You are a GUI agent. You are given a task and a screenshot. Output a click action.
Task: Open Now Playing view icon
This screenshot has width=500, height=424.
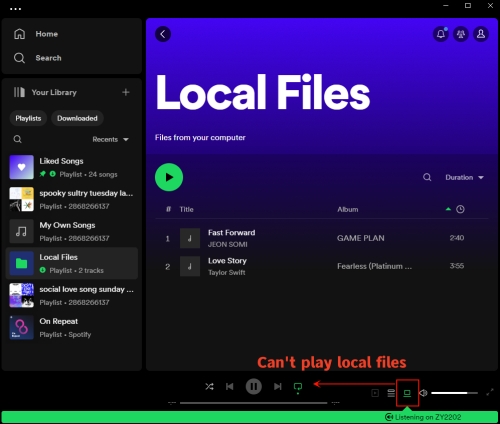point(375,393)
